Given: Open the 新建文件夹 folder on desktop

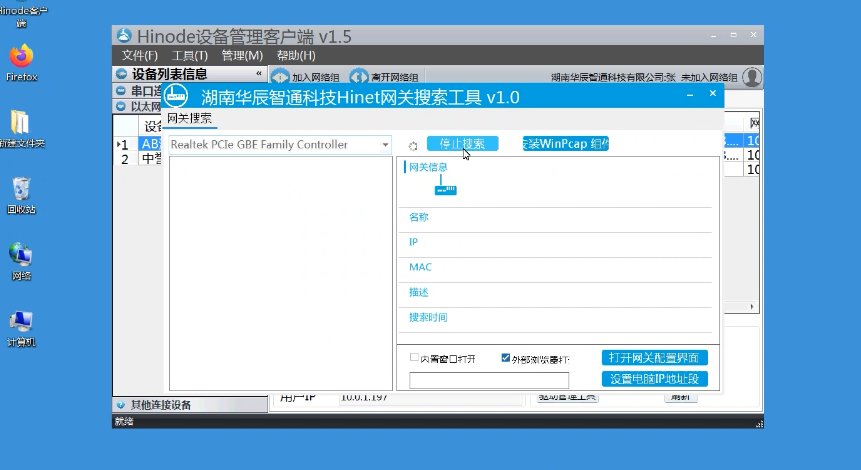Looking at the screenshot, I should click(21, 122).
